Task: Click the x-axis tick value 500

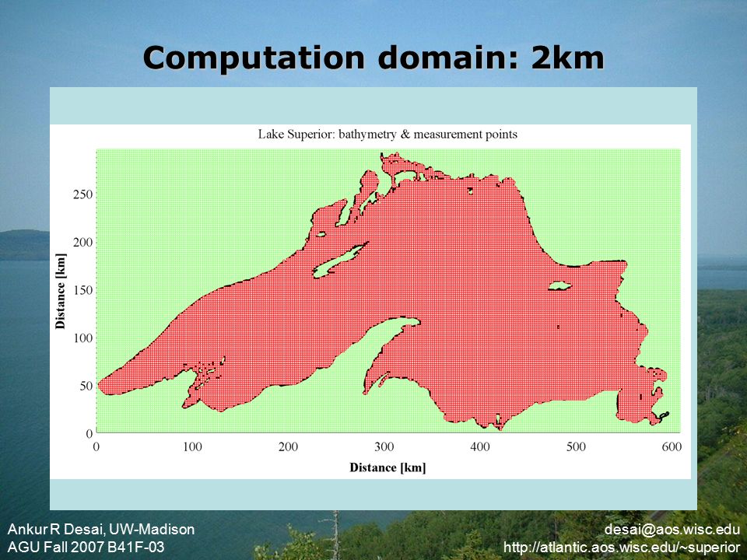Action: [x=576, y=446]
